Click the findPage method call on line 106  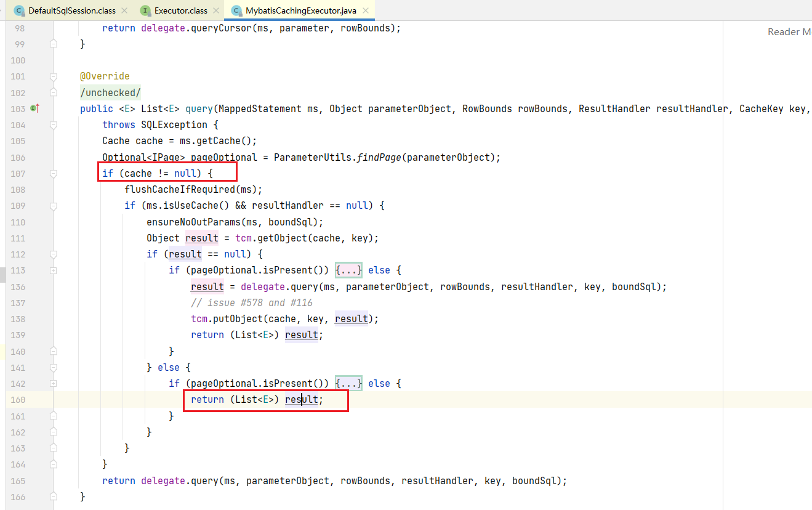pyautogui.click(x=377, y=158)
